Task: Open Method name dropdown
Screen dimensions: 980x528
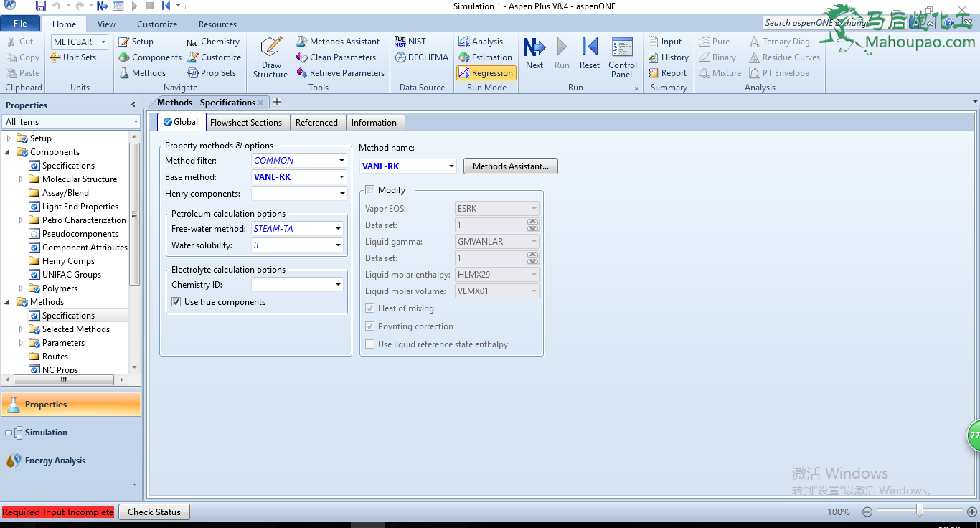Action: [x=451, y=166]
